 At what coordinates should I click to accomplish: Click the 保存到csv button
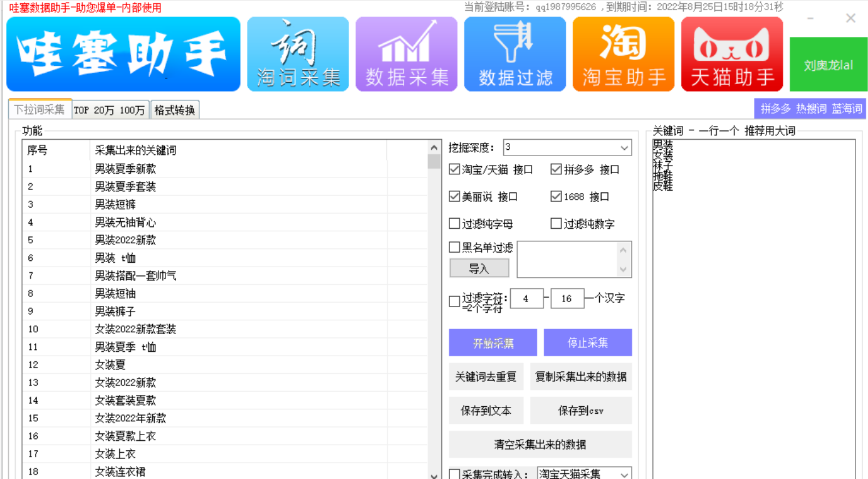coord(581,410)
